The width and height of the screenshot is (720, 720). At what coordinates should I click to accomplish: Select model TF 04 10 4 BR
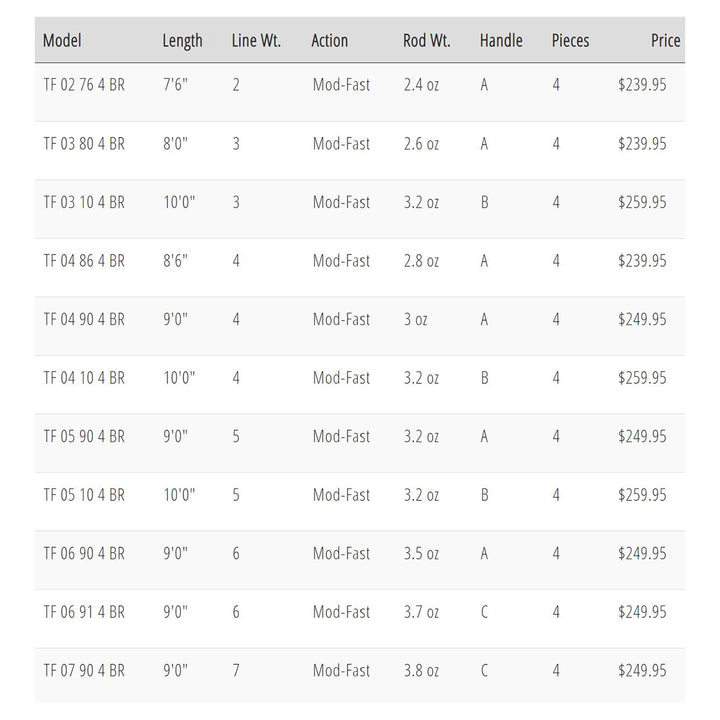click(x=84, y=378)
